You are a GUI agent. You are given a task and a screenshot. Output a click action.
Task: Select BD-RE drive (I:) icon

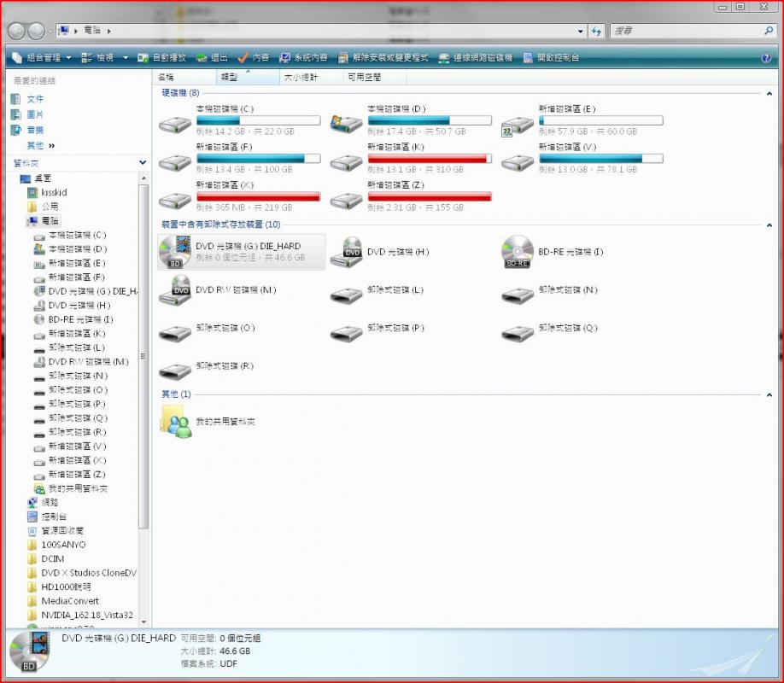point(518,252)
